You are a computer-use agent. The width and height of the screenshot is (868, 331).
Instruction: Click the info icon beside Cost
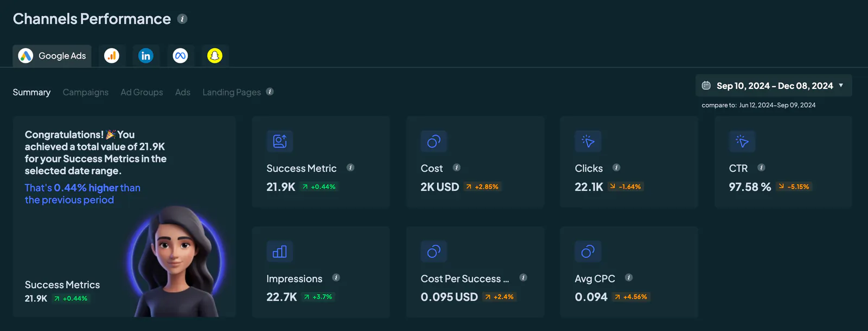point(457,167)
